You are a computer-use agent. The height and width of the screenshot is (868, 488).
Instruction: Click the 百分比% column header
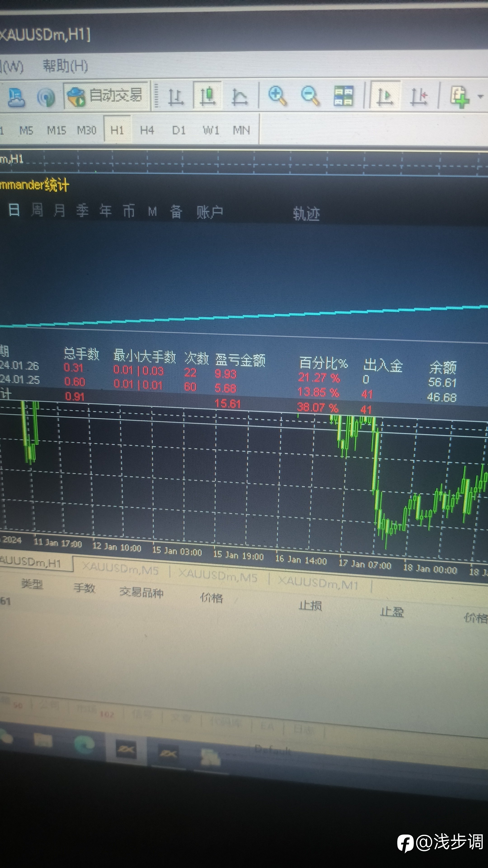[324, 363]
